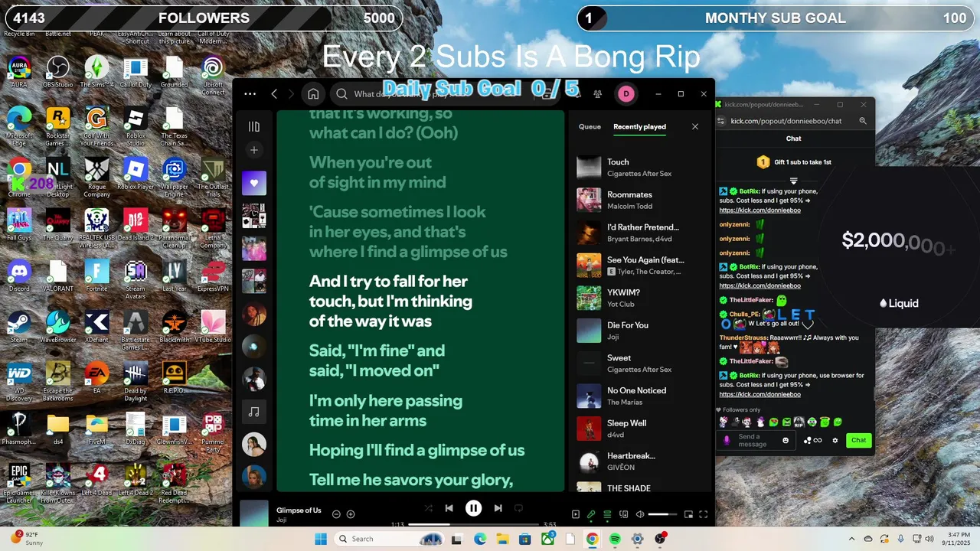Jump to lyric line 'Said, "I'm fine" and'
The width and height of the screenshot is (980, 551).
coord(377,350)
